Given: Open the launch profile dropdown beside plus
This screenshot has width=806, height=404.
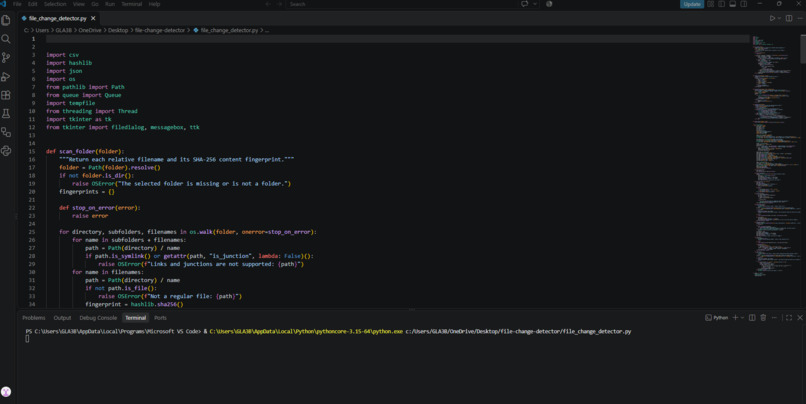Looking at the screenshot, I should click(x=742, y=318).
